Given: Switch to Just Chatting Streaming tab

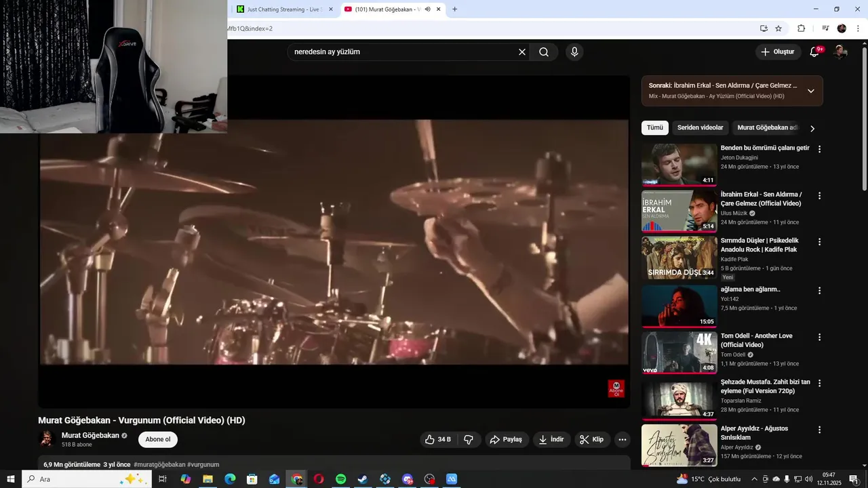Looking at the screenshot, I should [x=281, y=9].
